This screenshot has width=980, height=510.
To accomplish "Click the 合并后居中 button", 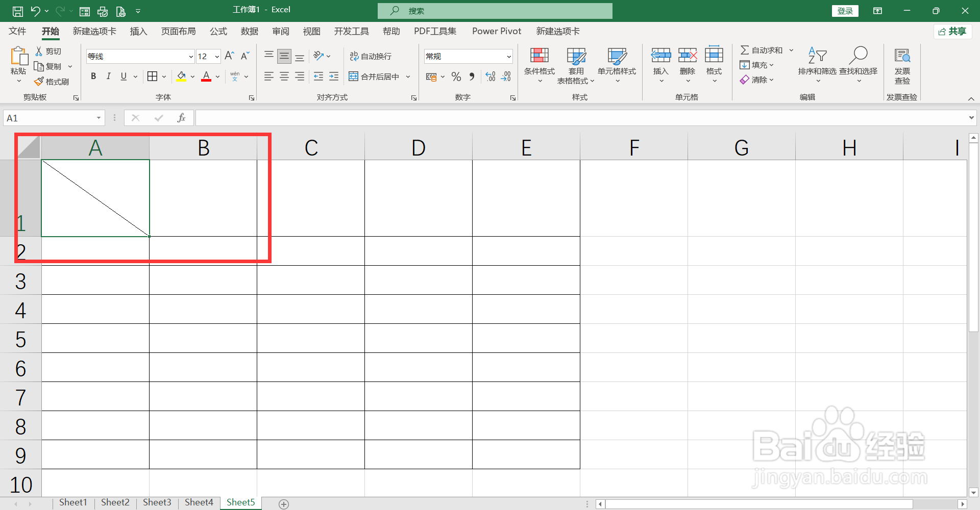I will (374, 76).
